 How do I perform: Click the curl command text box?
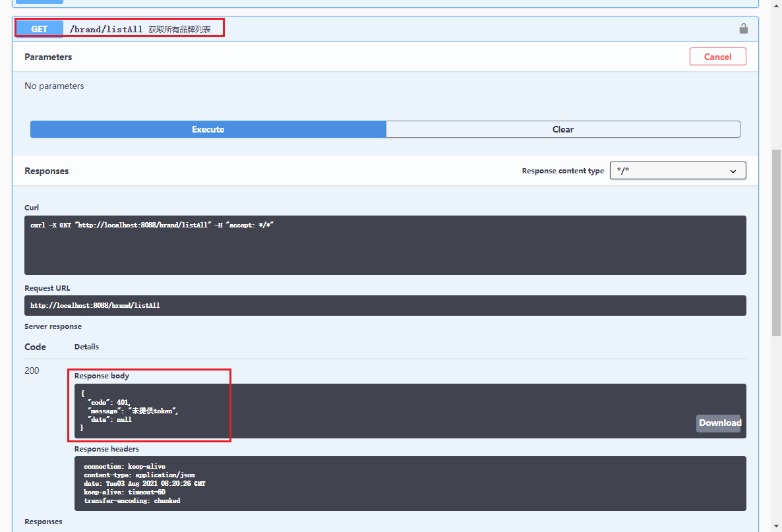pos(385,245)
